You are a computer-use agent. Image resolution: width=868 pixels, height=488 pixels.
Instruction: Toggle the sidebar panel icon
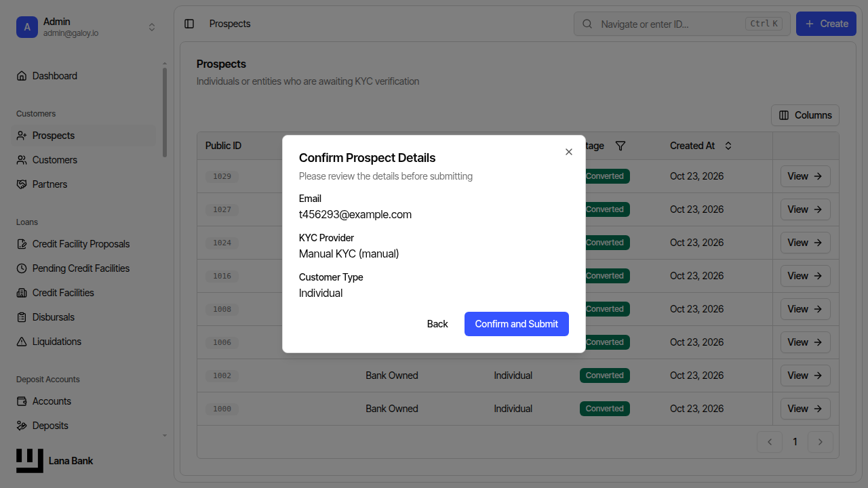(x=189, y=24)
